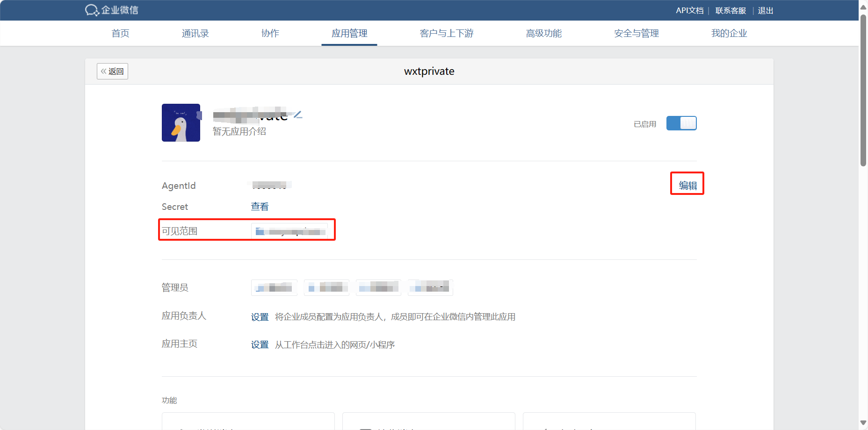This screenshot has height=430, width=868.
Task: Open 客户与上下游 tab
Action: click(447, 33)
